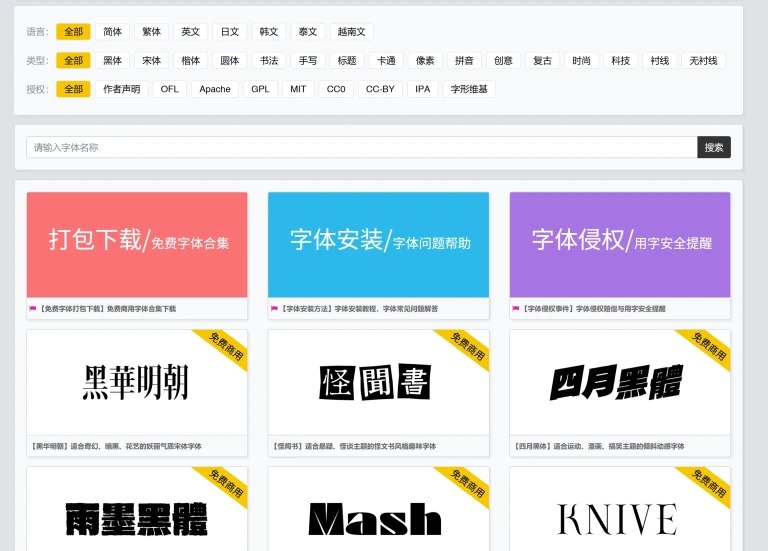Choose the 英文 language filter
This screenshot has height=551, width=768.
click(191, 32)
